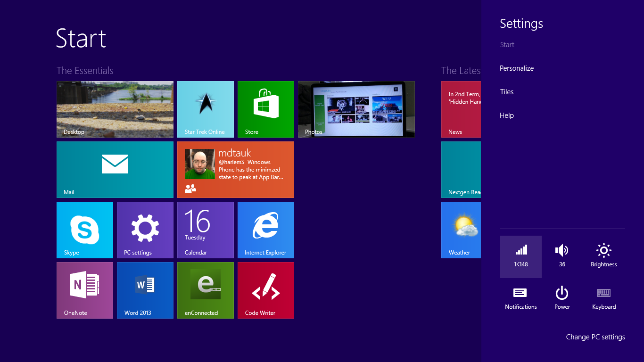Image resolution: width=644 pixels, height=362 pixels.
Task: Open PC settings tile
Action: click(x=145, y=230)
